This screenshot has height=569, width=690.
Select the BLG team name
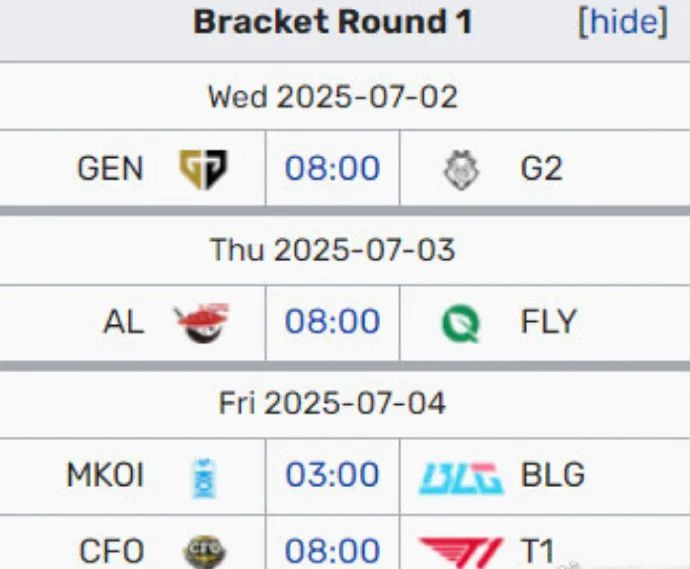(553, 475)
